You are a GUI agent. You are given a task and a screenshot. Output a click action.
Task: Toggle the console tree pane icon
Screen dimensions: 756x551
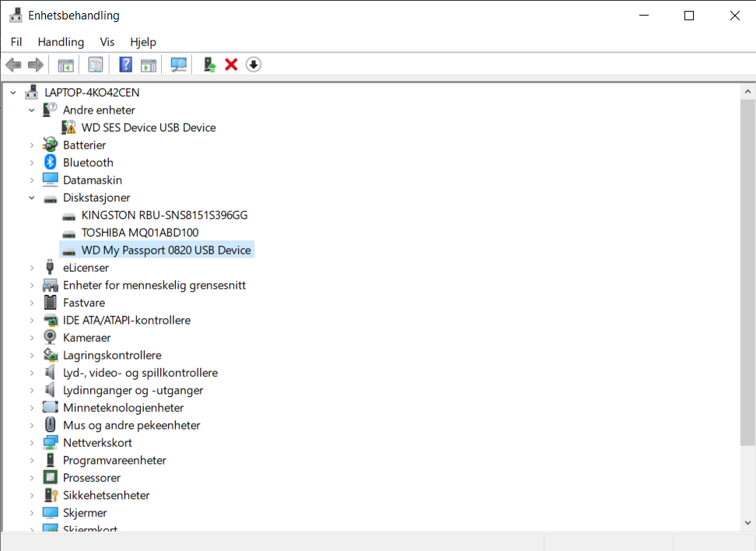65,65
